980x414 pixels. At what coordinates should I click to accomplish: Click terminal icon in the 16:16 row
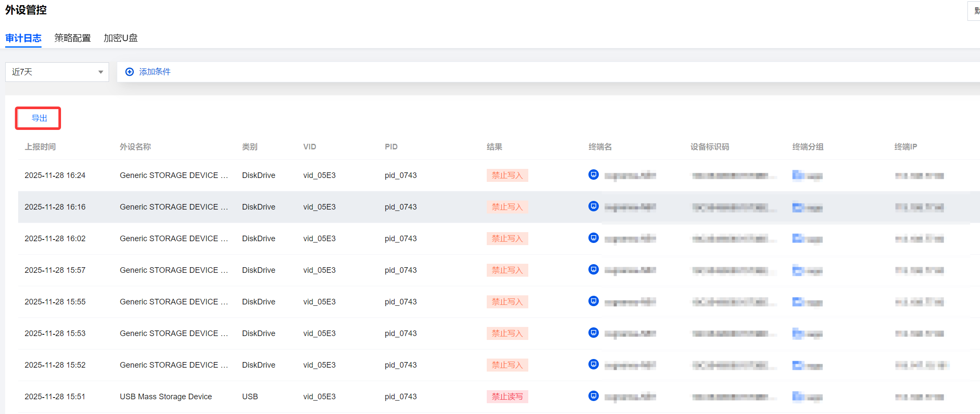594,206
